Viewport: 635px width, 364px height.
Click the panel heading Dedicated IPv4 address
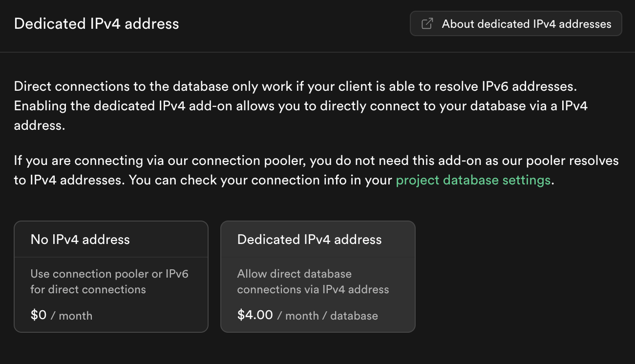coord(96,23)
